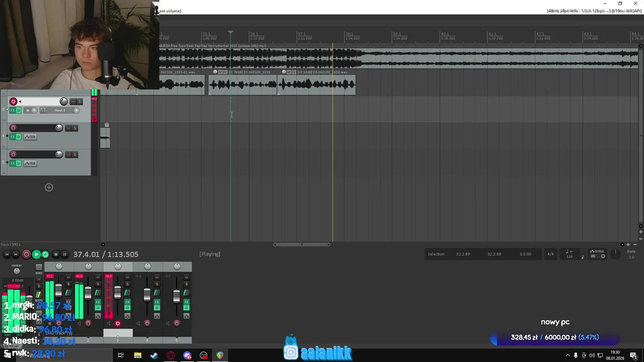Viewport: 644px width, 362px height.
Task: Mute track 4 in track panel
Action: [69, 128]
